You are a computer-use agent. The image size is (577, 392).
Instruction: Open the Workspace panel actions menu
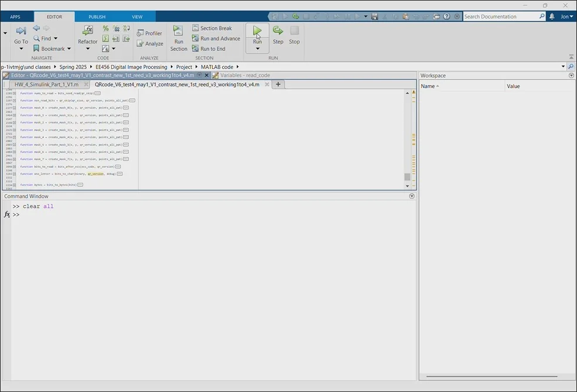(571, 75)
